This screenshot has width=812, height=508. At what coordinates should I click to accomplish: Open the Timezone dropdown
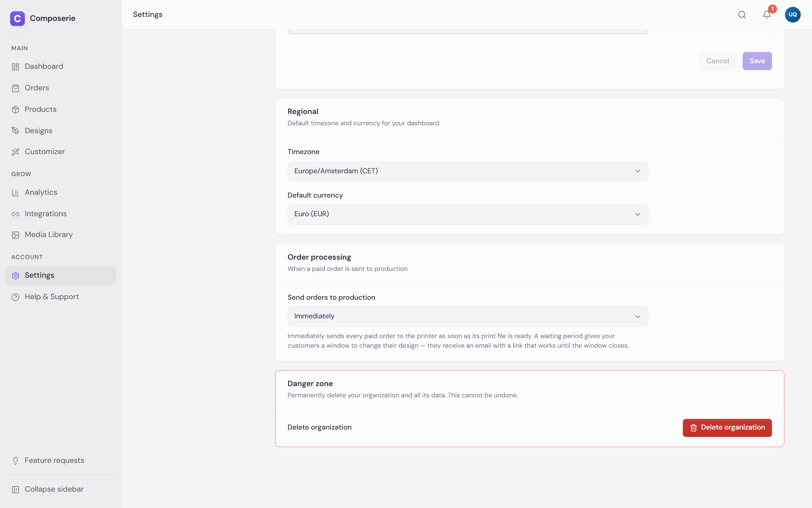coord(468,171)
